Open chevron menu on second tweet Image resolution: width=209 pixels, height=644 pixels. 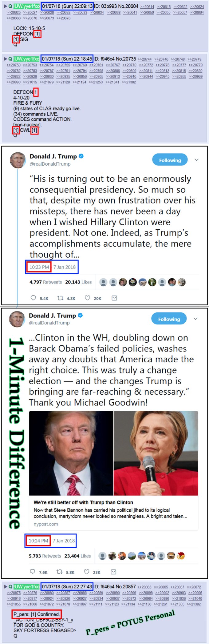tap(195, 319)
